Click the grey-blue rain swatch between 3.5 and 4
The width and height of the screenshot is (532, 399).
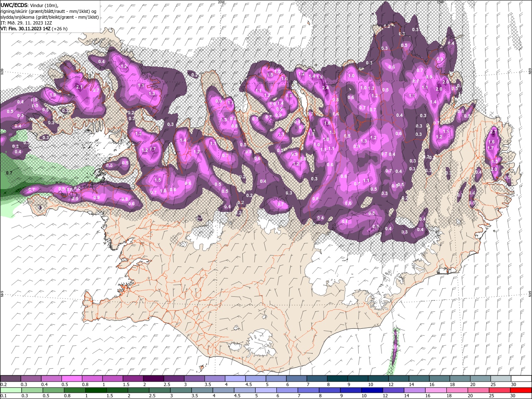(202, 390)
